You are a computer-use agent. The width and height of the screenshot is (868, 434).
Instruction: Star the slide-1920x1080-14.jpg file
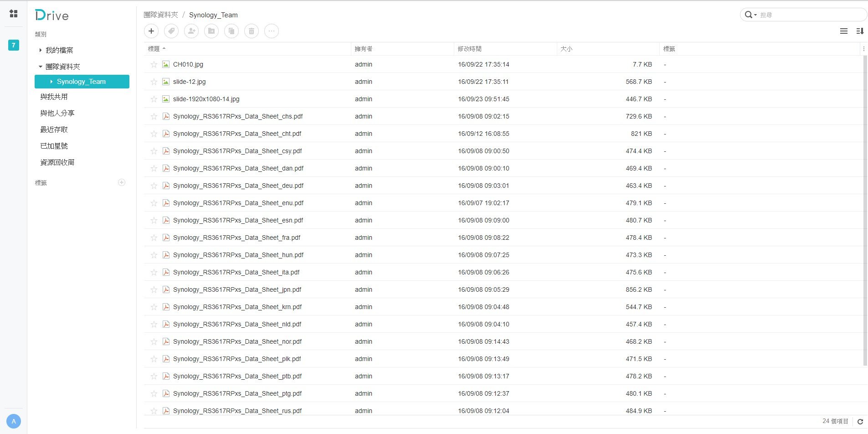pyautogui.click(x=154, y=99)
